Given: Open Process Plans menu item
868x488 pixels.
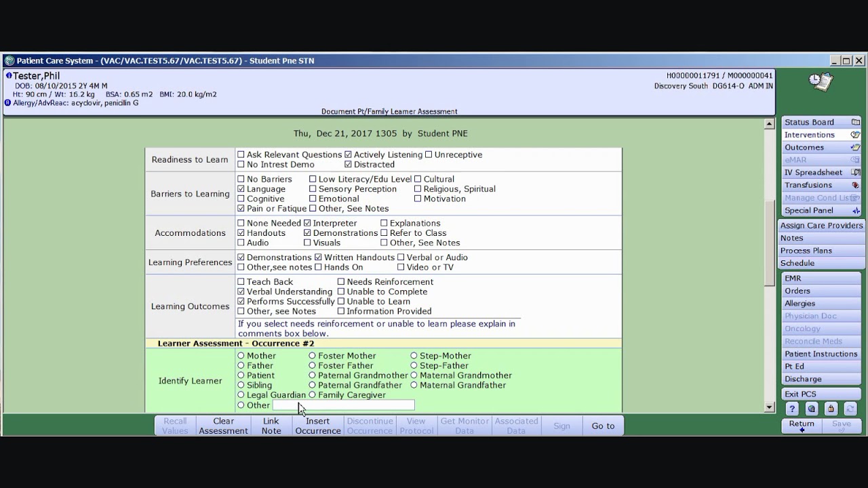Looking at the screenshot, I should [821, 251].
